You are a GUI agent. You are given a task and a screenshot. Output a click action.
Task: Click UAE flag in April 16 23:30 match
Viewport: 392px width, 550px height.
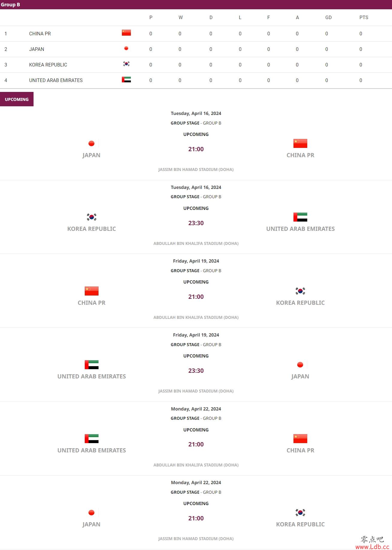tap(300, 217)
